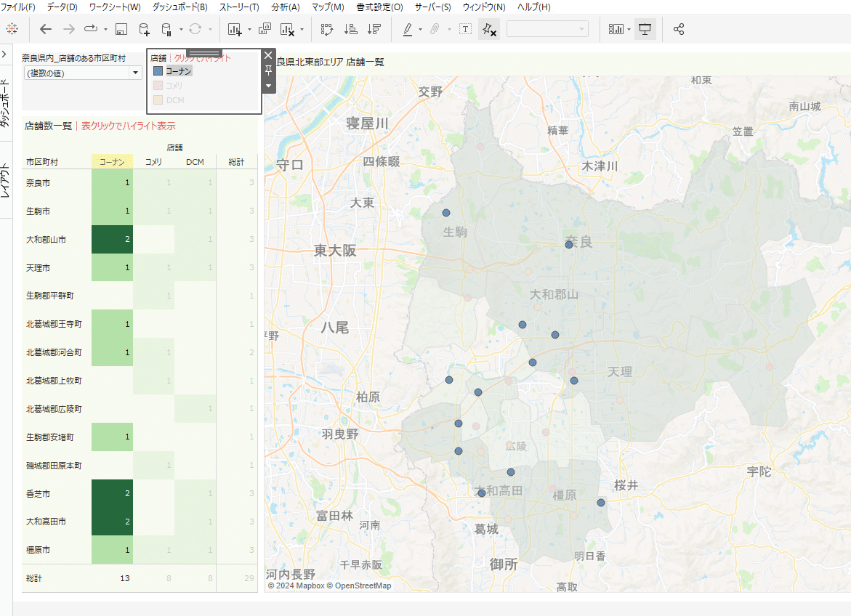This screenshot has width=851, height=616.
Task: Select the 香芝市 row label
Action: tap(38, 494)
